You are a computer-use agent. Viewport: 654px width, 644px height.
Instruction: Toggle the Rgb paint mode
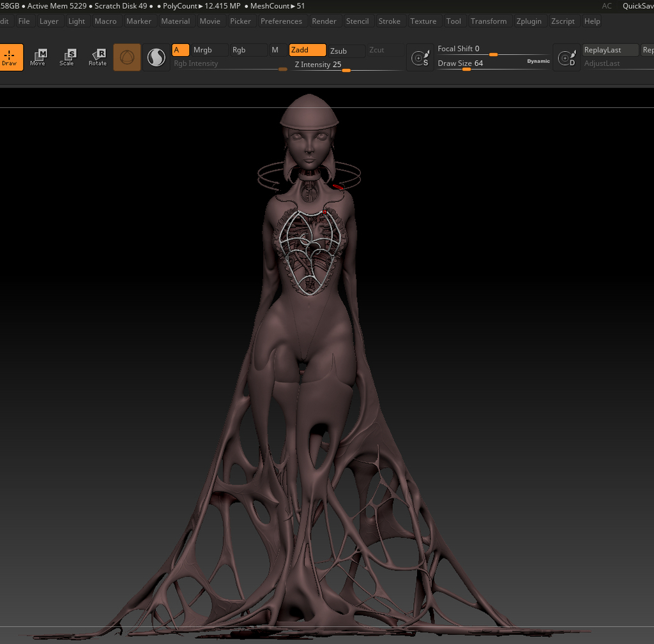tap(248, 50)
